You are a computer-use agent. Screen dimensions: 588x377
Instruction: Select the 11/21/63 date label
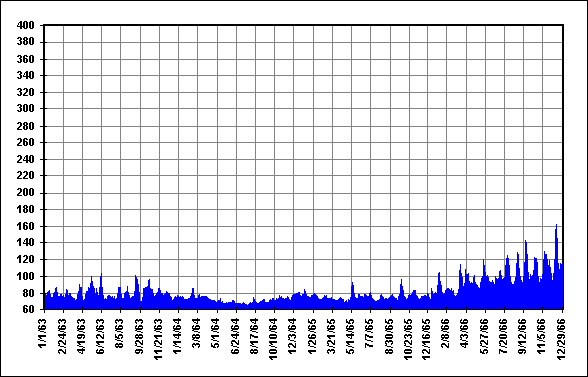coord(158,339)
